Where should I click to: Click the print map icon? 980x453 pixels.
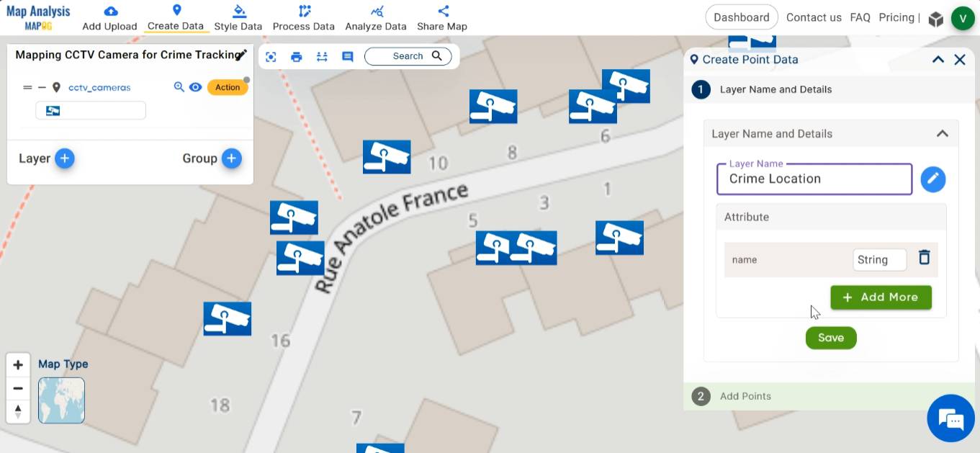(x=297, y=56)
